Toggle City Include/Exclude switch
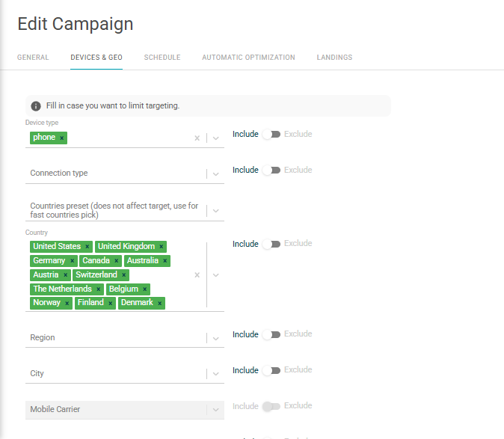504x439 pixels. pos(271,370)
